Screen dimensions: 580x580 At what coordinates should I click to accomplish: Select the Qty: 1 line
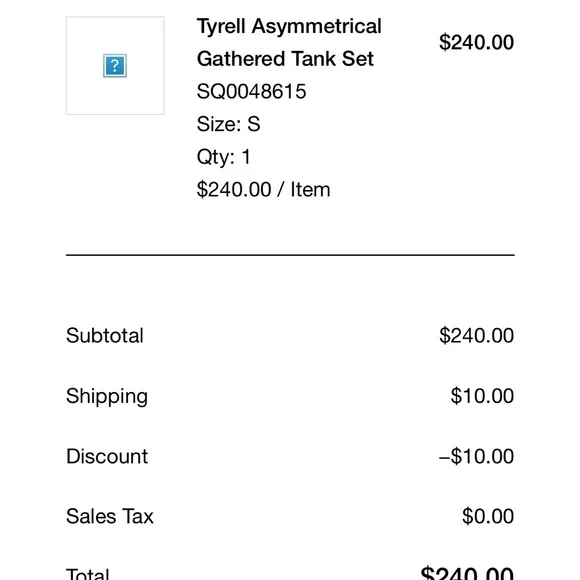224,157
